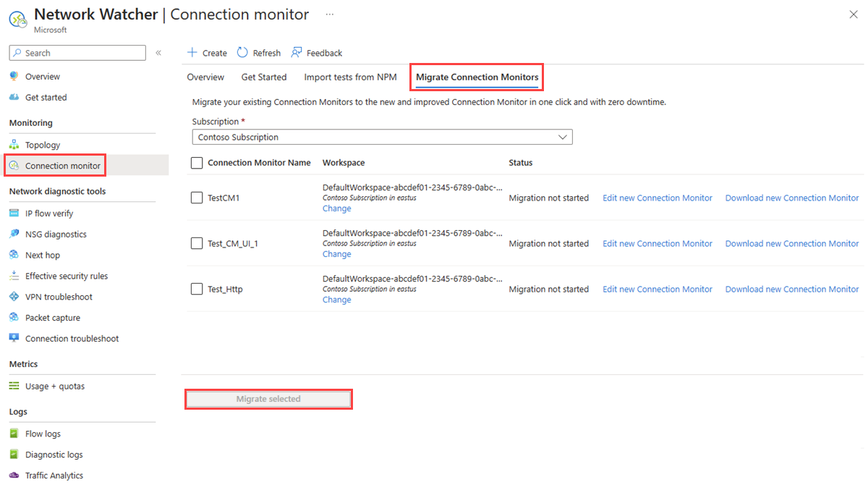868x485 pixels.
Task: Open IP flow verify tool icon
Action: 14,214
